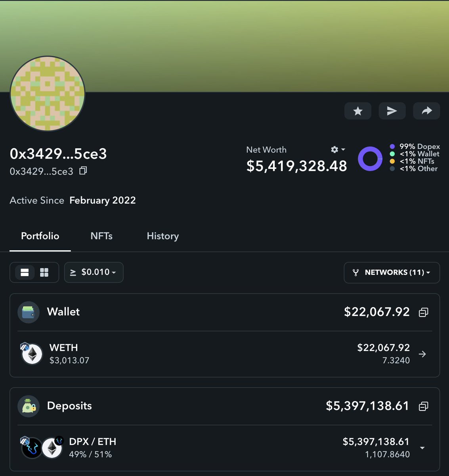Click the WETH token icon

(31, 354)
